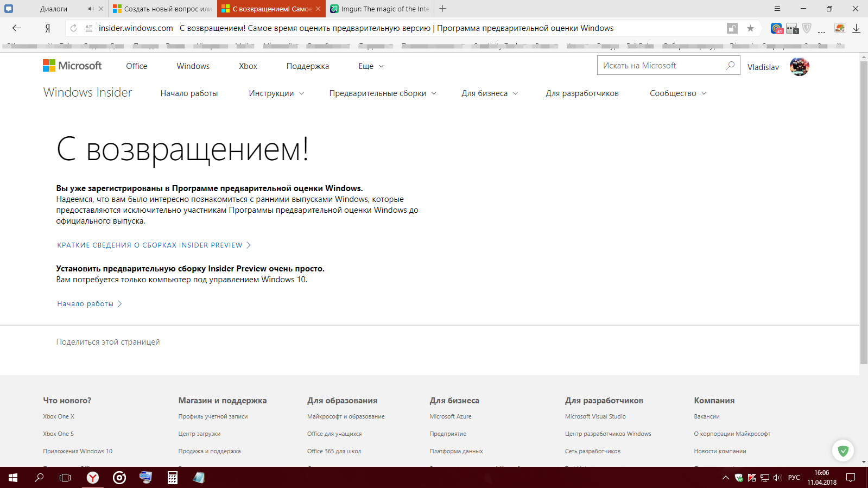Viewport: 868px width, 488px height.
Task: Open Поддержка in the Microsoft nav
Action: [308, 66]
